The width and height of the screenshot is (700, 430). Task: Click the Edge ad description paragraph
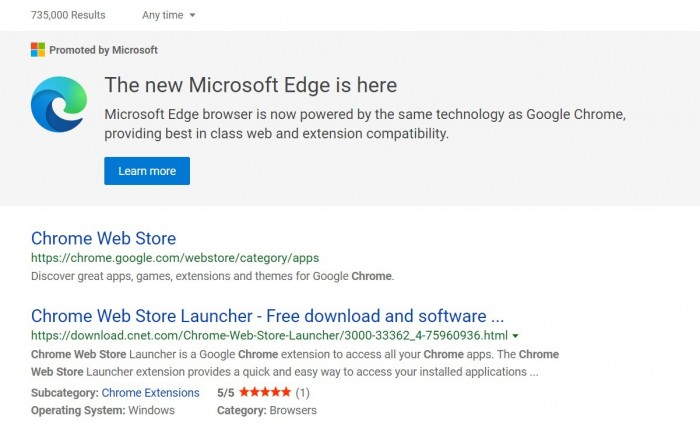coord(364,124)
